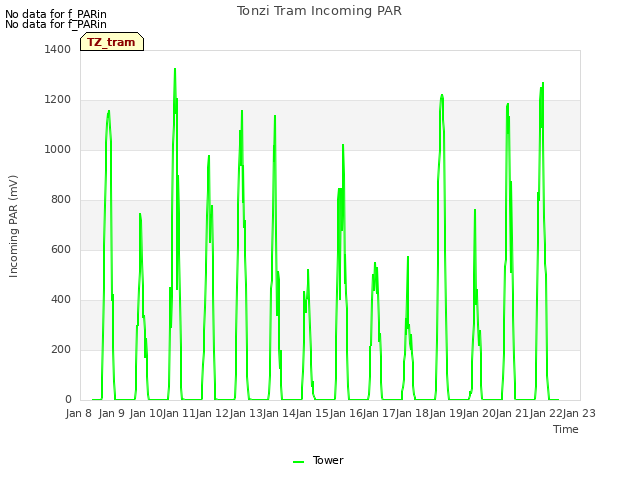The height and width of the screenshot is (480, 640).
Task: Click the 400 y-axis tick label
Action: [61, 300]
